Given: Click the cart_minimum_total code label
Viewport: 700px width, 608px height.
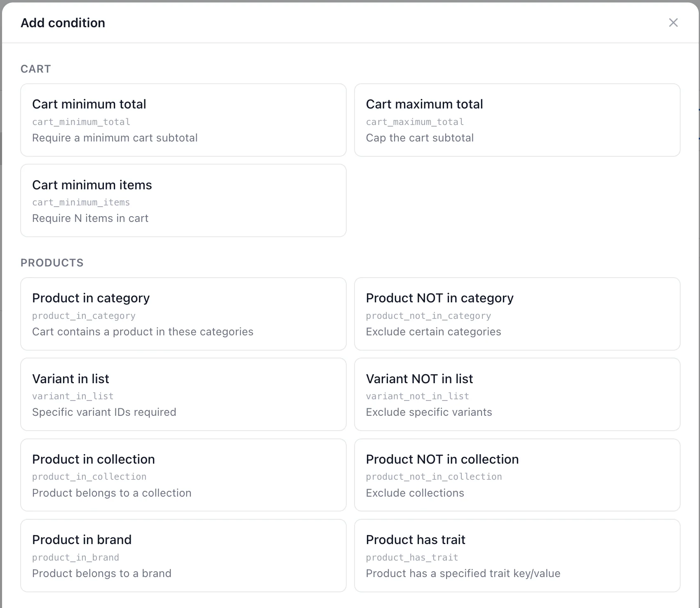Looking at the screenshot, I should click(81, 122).
